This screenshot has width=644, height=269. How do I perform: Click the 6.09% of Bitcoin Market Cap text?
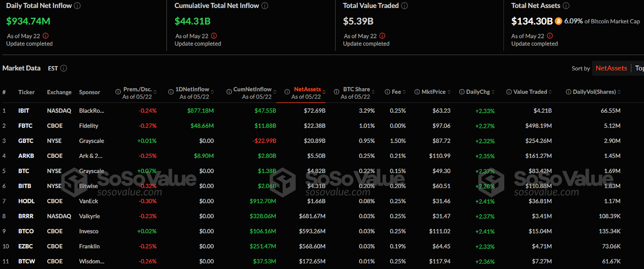pyautogui.click(x=602, y=21)
